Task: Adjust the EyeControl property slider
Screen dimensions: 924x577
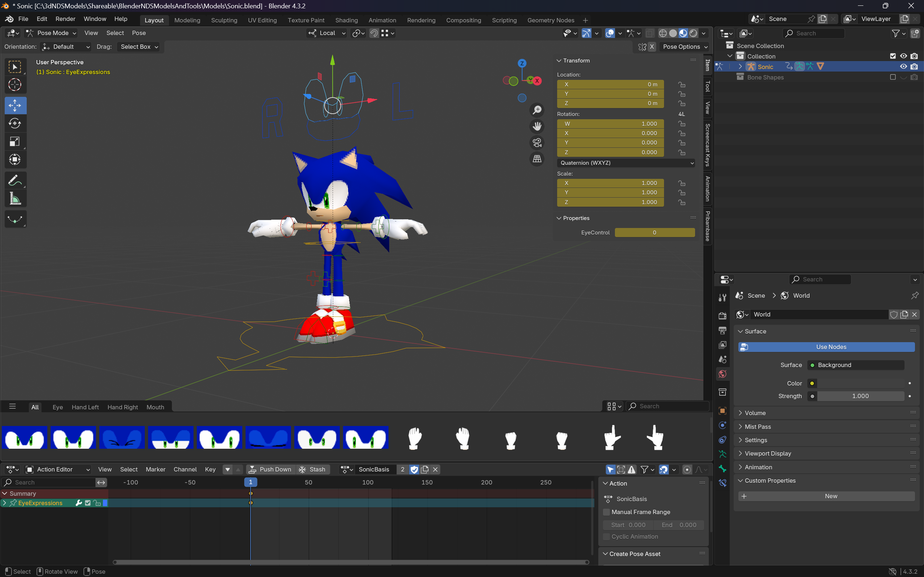Action: click(x=654, y=232)
